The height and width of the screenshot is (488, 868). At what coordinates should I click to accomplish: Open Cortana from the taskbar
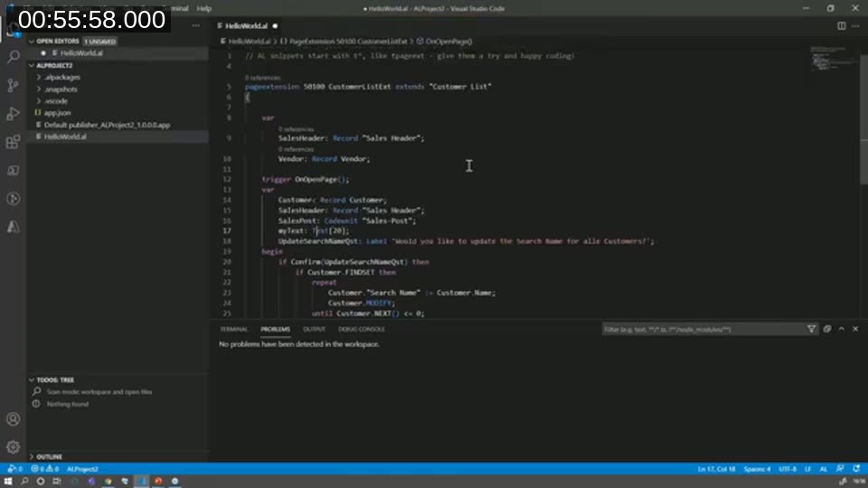point(41,482)
